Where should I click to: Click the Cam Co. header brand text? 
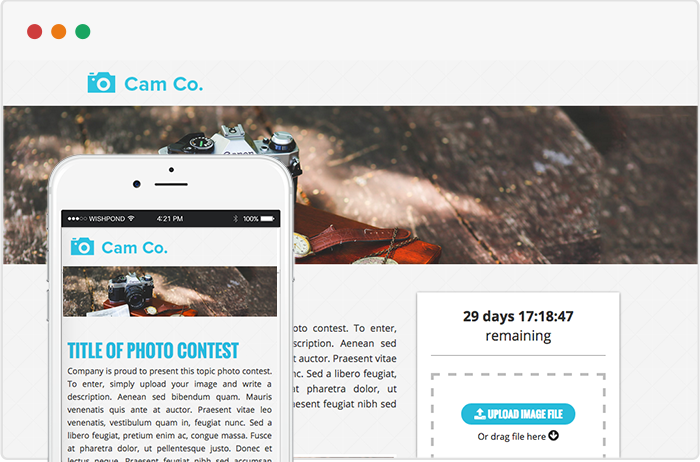(163, 84)
